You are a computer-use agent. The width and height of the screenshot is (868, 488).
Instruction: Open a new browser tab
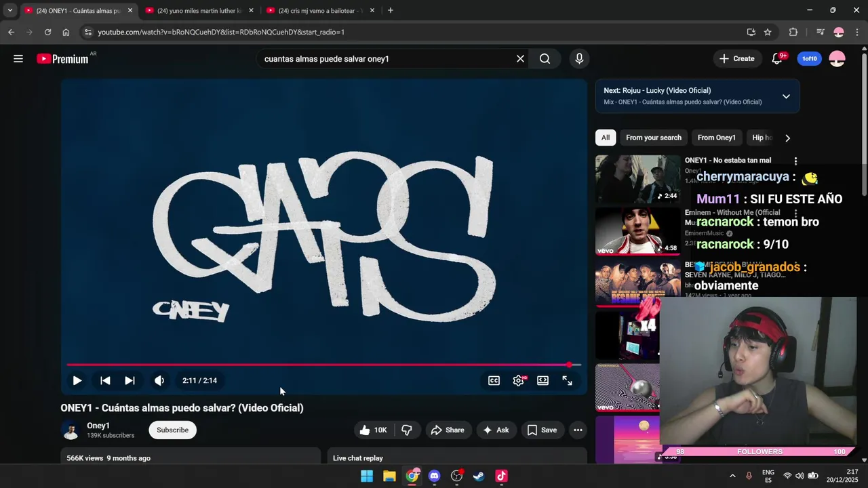coord(390,10)
